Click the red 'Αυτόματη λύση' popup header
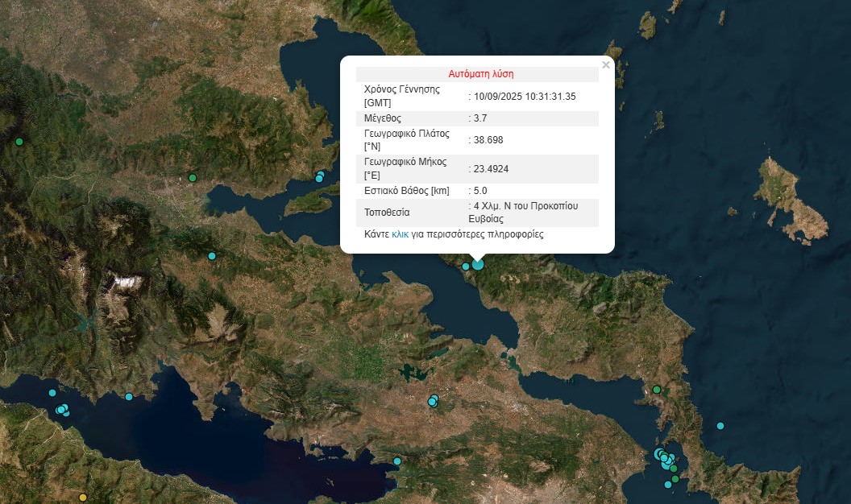 (x=475, y=74)
